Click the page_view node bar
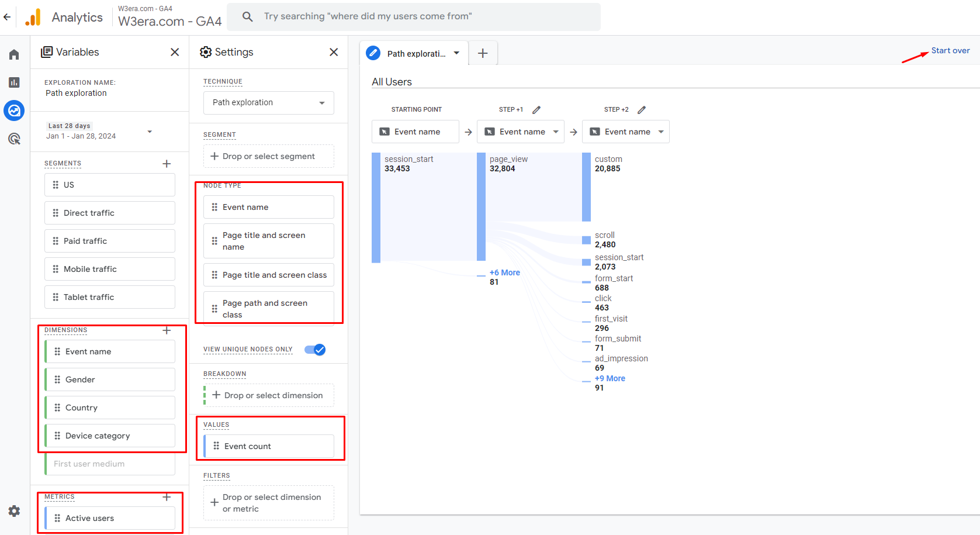This screenshot has height=535, width=980. pos(481,206)
